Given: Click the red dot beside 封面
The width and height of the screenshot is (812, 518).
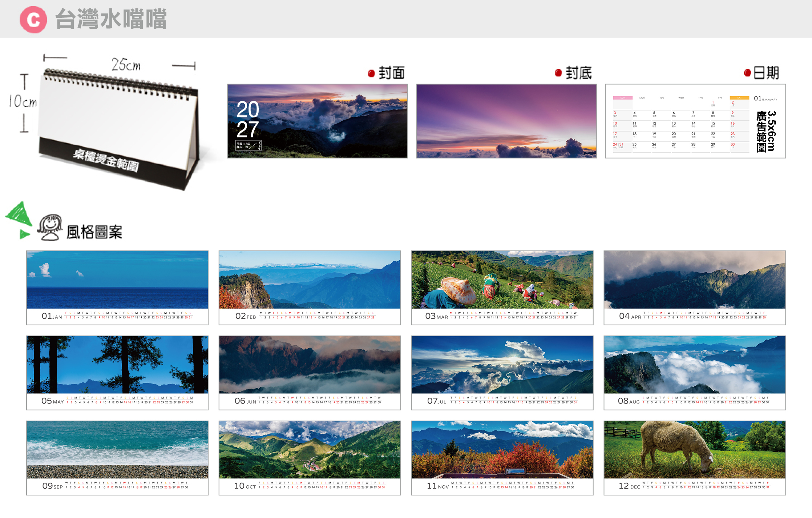Looking at the screenshot, I should pyautogui.click(x=371, y=73).
